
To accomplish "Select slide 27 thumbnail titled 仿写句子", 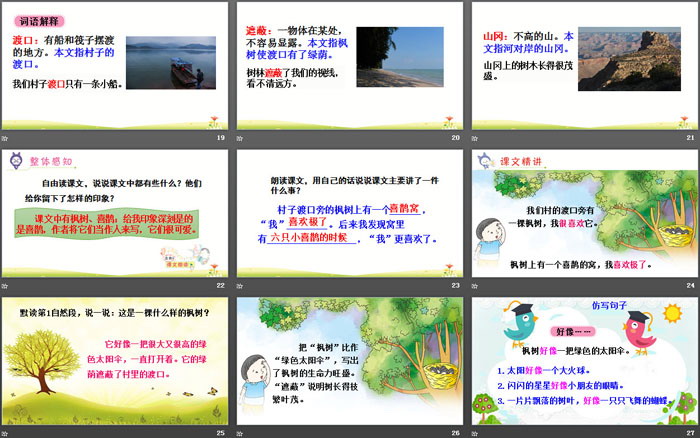I will click(585, 361).
